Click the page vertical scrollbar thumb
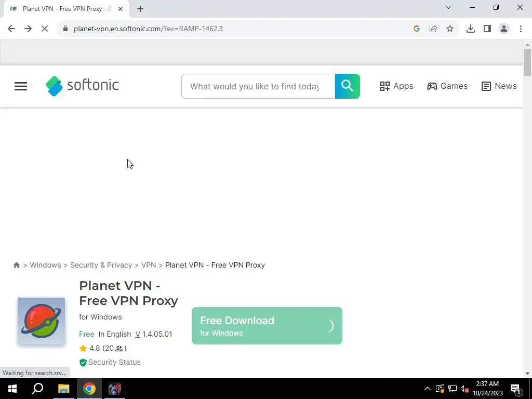Screen dimensions: 532x399 coord(527,63)
